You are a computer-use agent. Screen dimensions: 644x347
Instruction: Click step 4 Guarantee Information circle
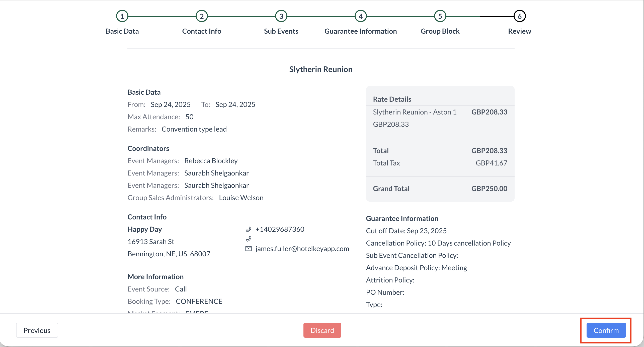(x=361, y=16)
